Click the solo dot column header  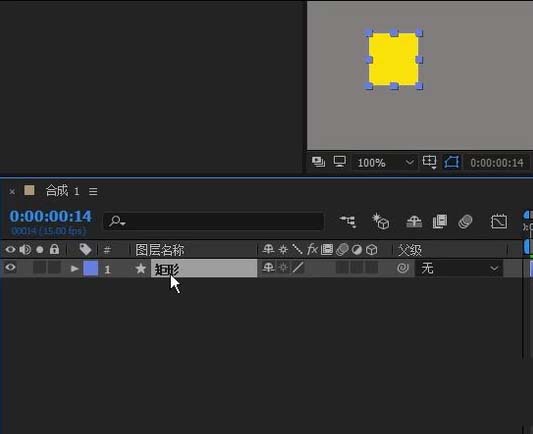[x=40, y=250]
